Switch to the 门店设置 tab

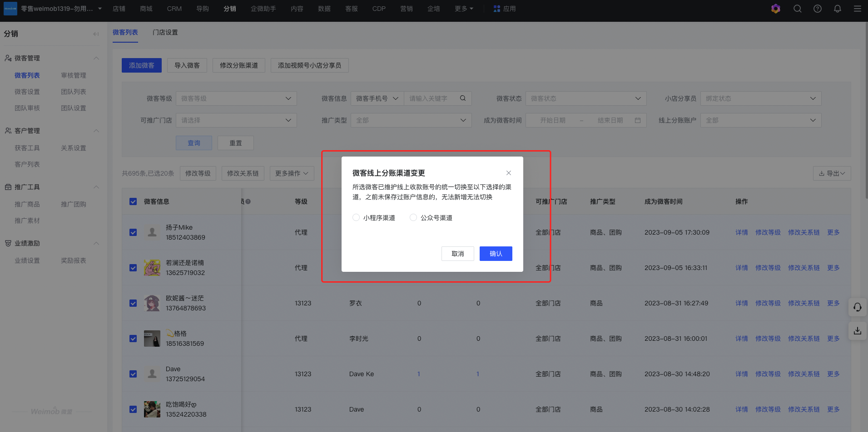point(165,32)
